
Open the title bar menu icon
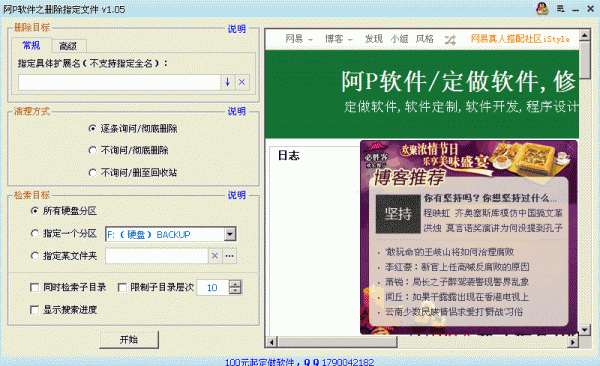pos(561,9)
